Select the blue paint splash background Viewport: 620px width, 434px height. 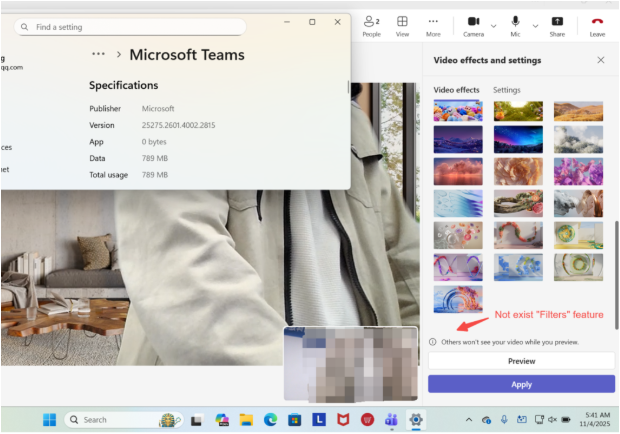[518, 267]
